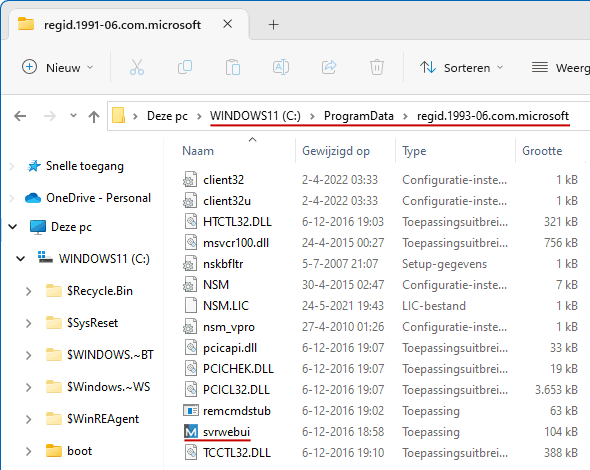Open the Sorteren sort dropdown
This screenshot has height=470, width=590.
(x=461, y=67)
